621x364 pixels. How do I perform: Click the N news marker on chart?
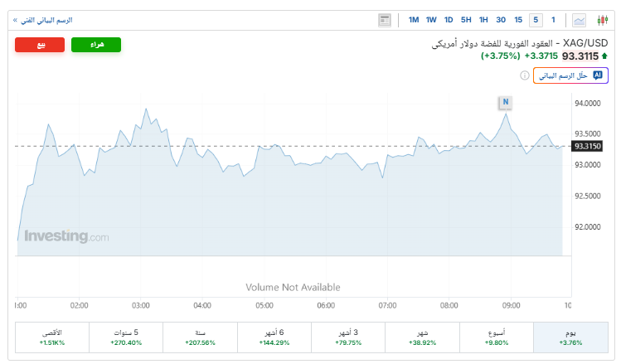coord(505,103)
